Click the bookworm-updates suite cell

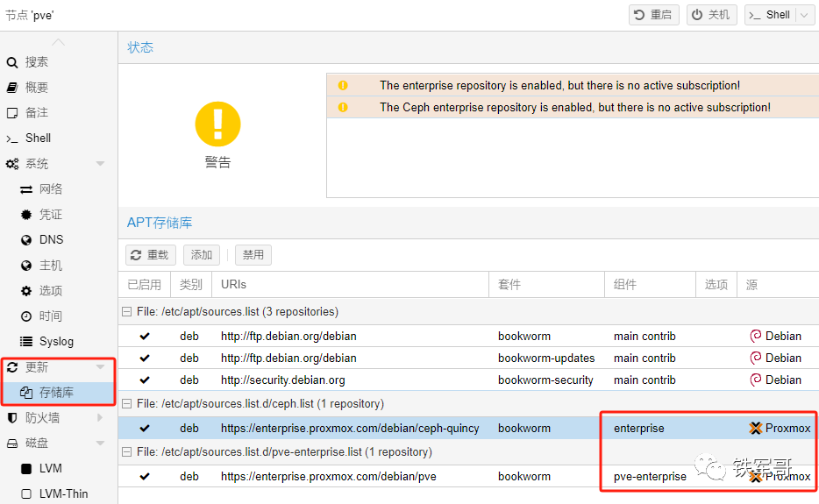(x=546, y=358)
